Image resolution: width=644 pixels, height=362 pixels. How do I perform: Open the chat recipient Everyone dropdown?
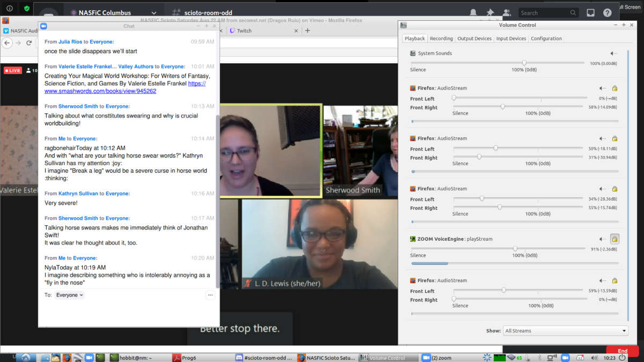[x=70, y=295]
